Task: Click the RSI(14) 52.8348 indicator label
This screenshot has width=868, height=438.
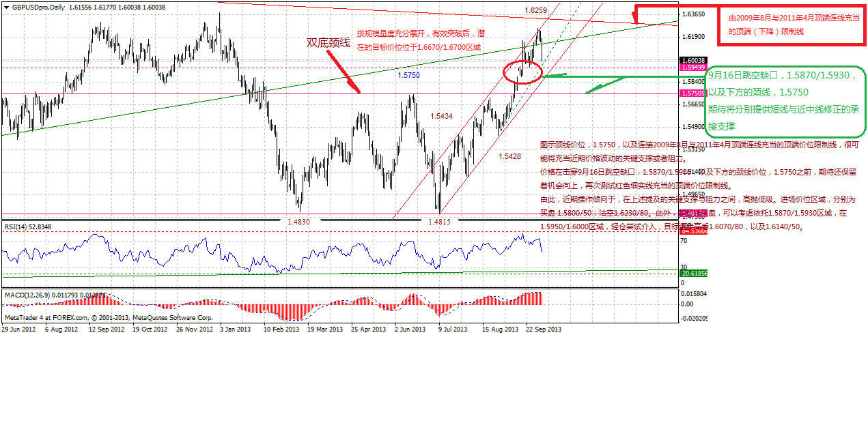Action: [28, 227]
